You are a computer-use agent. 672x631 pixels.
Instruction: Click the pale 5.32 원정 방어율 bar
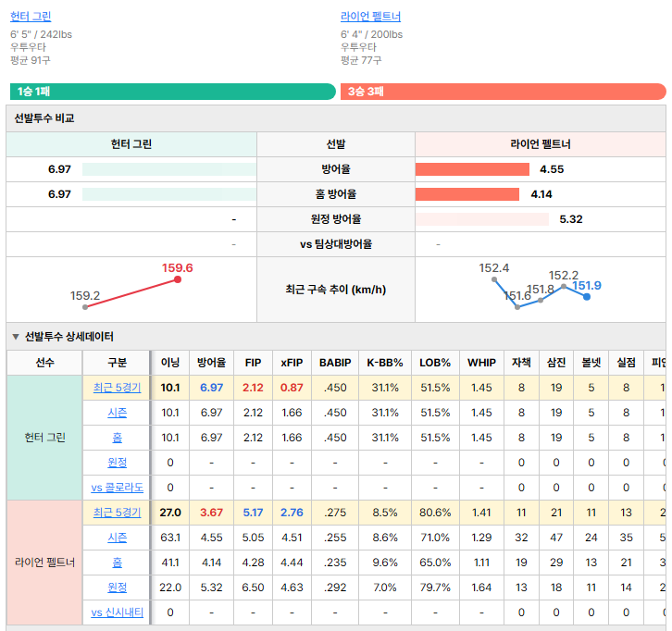pos(482,219)
